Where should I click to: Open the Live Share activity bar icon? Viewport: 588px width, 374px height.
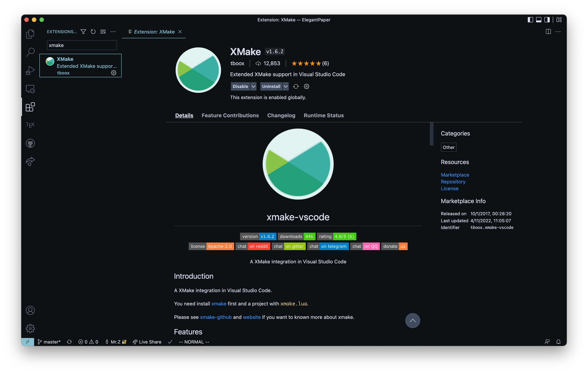tap(30, 161)
